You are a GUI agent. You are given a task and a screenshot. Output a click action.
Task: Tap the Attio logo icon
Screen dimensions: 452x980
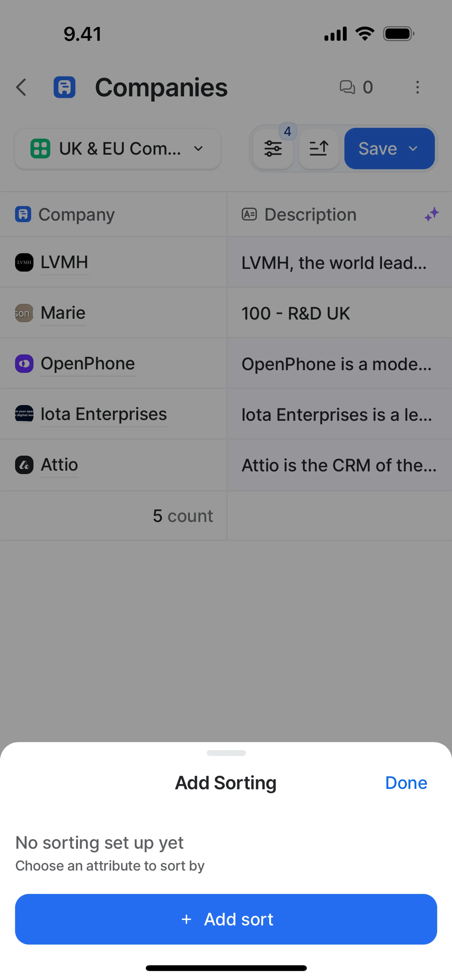click(x=24, y=465)
